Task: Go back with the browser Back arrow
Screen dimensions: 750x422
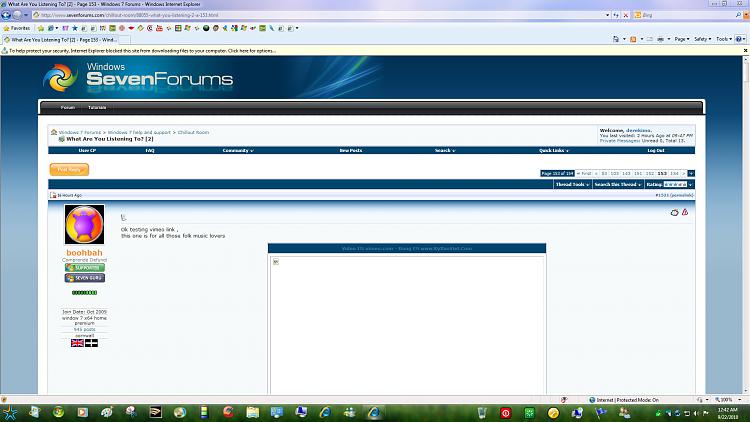Action: (6, 15)
